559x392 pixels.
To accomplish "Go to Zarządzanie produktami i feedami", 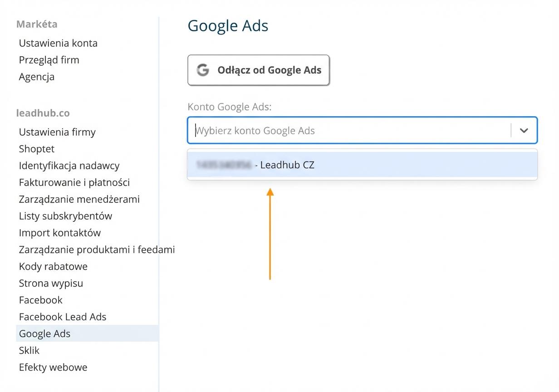I will click(x=97, y=250).
